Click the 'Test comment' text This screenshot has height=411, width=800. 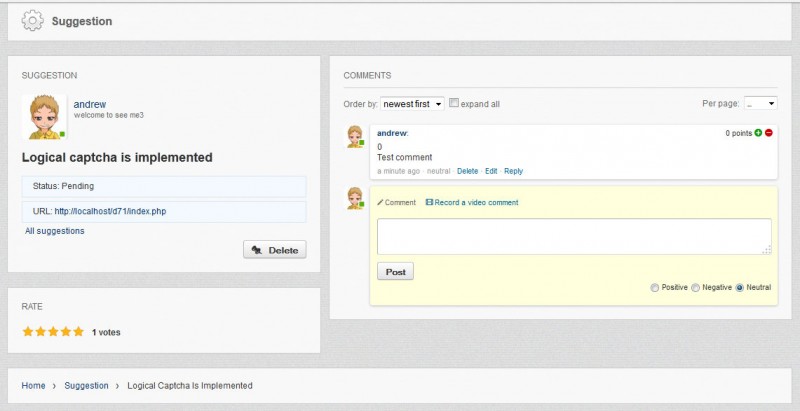(x=405, y=158)
